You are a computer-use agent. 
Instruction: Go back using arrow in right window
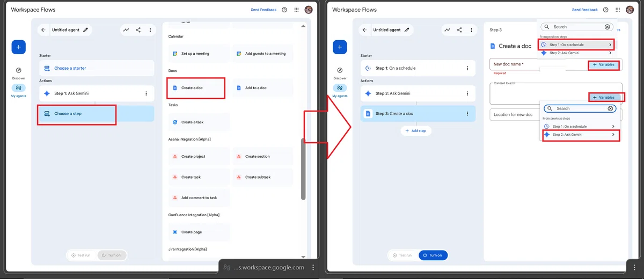click(x=365, y=30)
